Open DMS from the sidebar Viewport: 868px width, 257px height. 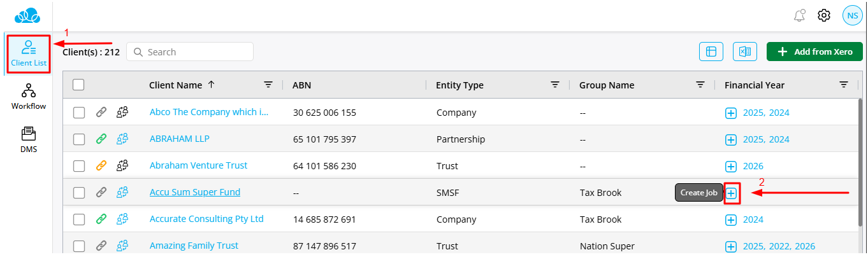click(x=29, y=140)
